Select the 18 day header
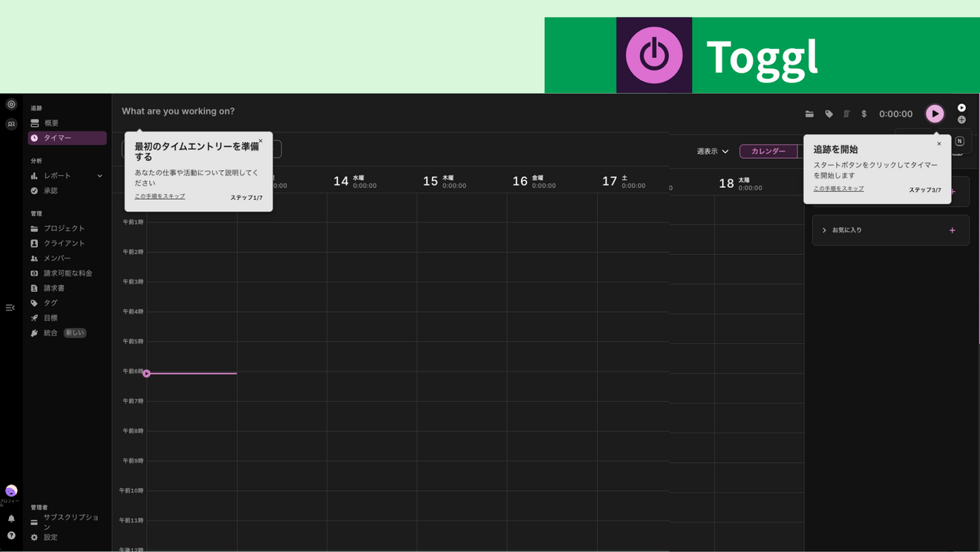 click(x=741, y=184)
